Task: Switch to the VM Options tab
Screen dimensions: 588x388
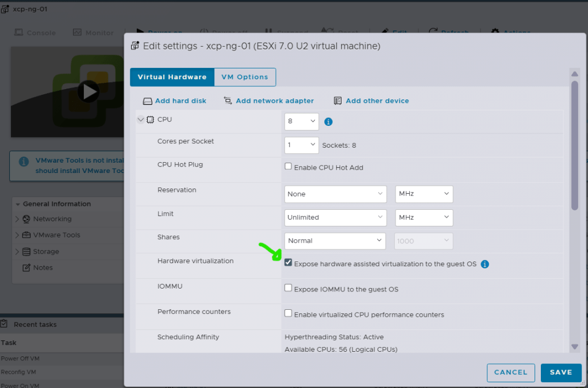Action: coord(245,77)
